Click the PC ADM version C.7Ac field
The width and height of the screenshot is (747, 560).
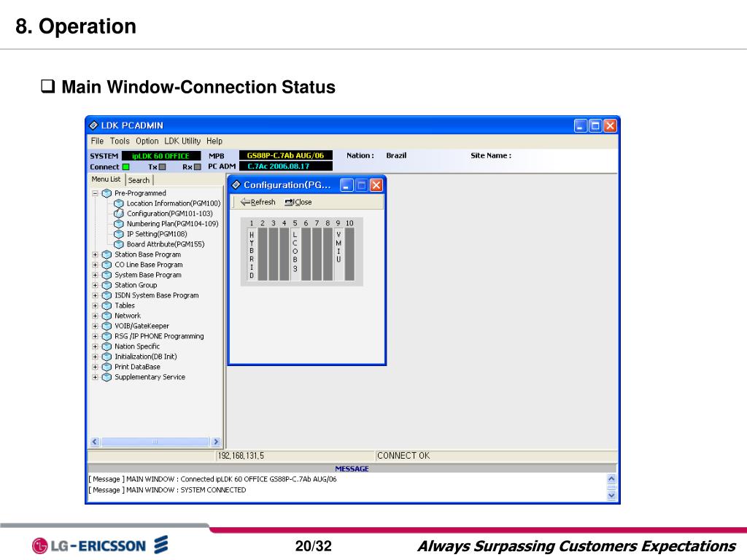286,166
